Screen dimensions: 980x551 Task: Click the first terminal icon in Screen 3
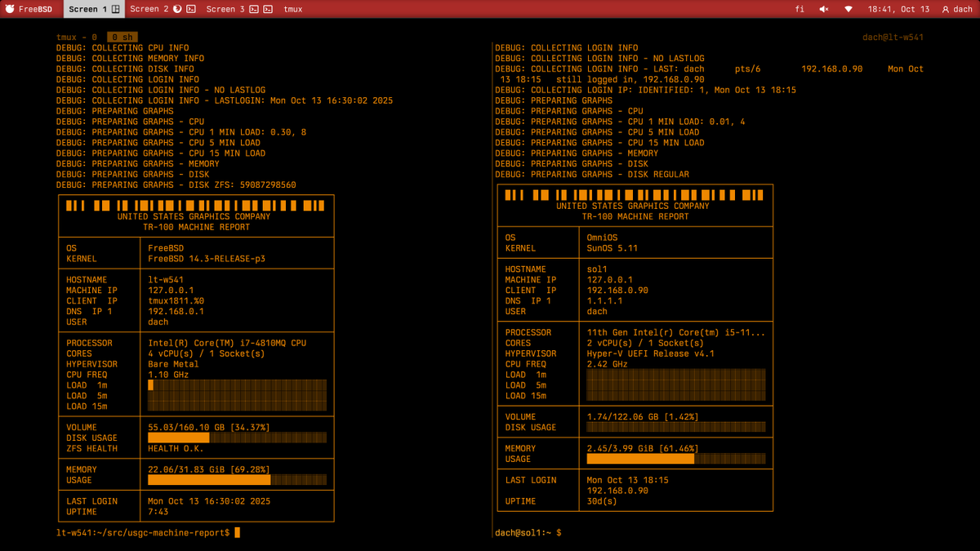tap(254, 9)
